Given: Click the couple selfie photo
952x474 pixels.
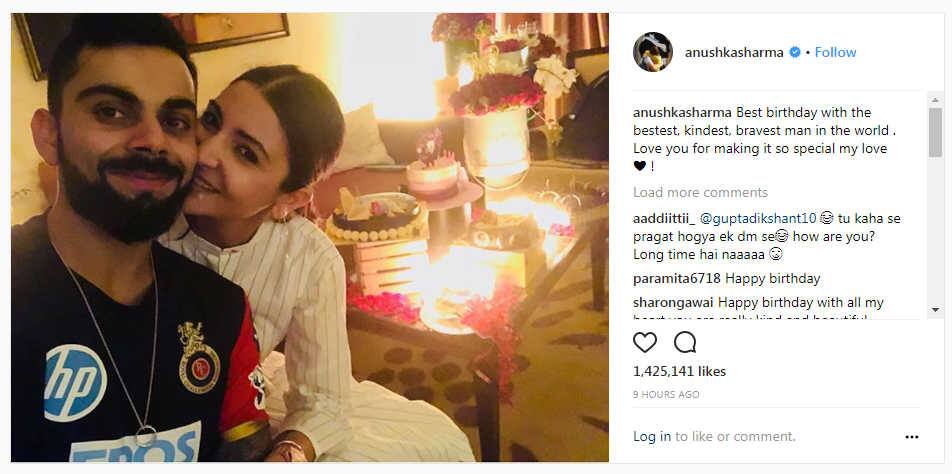Looking at the screenshot, I should pyautogui.click(x=310, y=237).
